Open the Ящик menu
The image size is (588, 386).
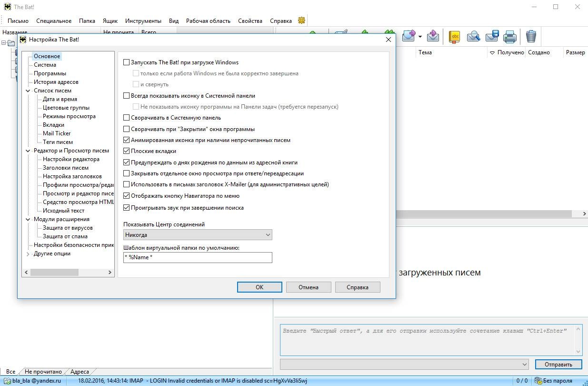tap(110, 21)
